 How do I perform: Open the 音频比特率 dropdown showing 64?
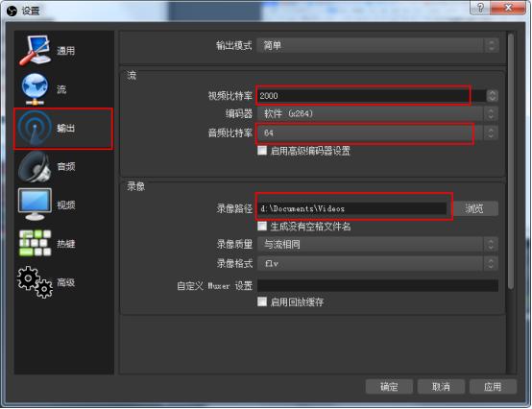tap(377, 132)
